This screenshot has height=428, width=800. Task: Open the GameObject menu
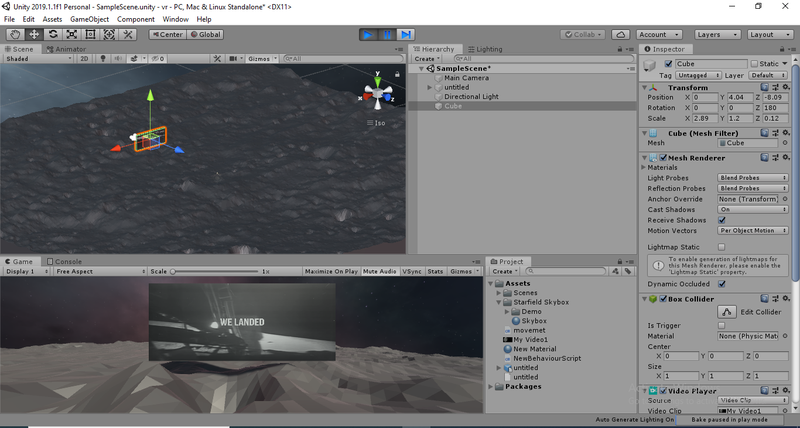click(x=89, y=19)
